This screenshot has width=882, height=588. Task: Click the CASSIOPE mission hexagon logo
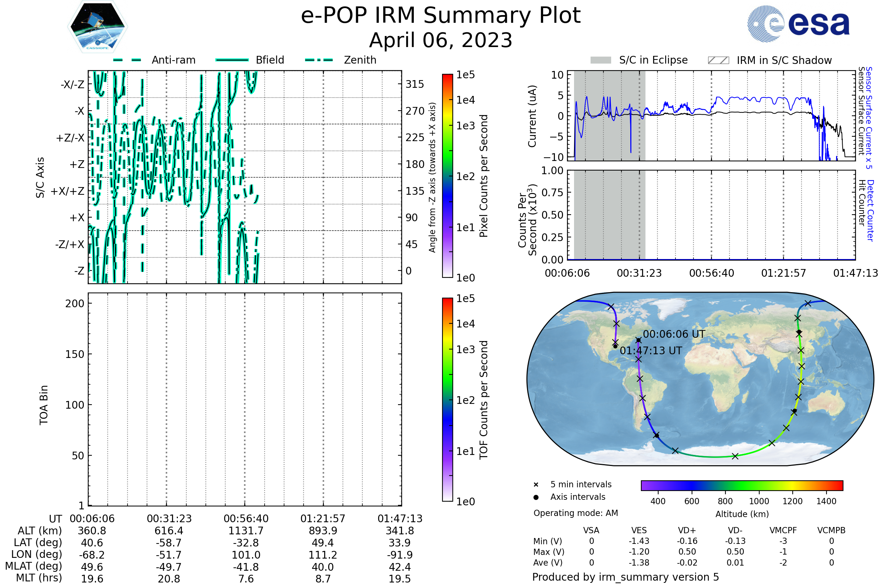[x=97, y=27]
